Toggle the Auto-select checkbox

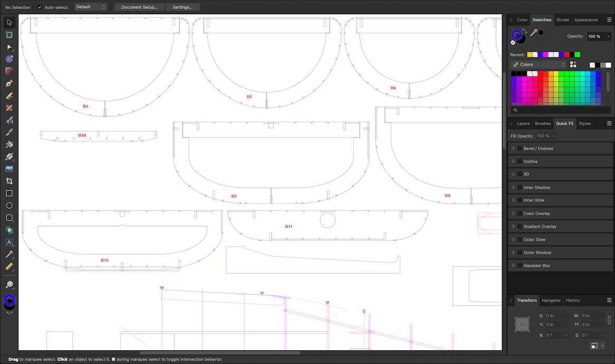point(39,7)
